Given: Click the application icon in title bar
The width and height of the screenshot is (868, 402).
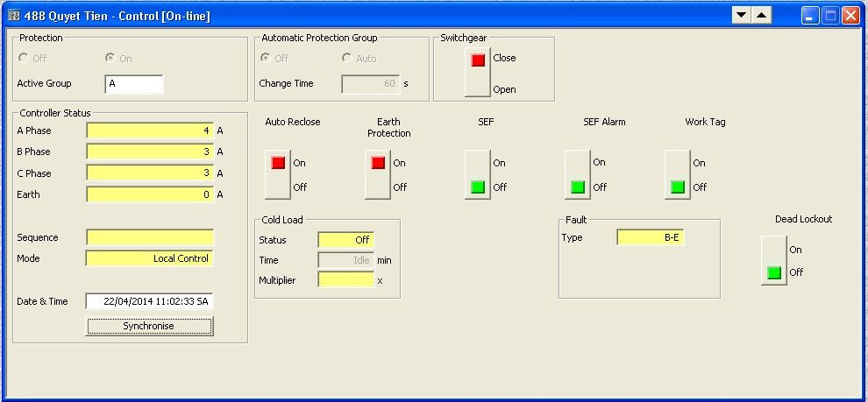Looking at the screenshot, I should click(14, 16).
